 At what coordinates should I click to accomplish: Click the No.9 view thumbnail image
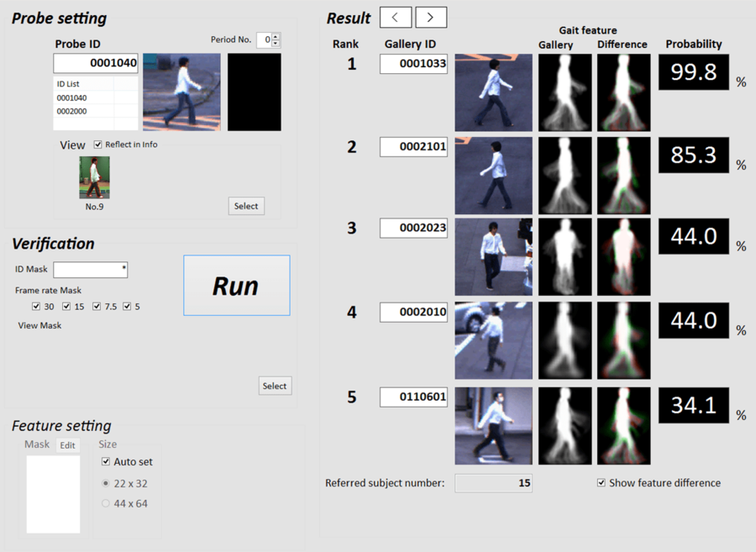94,177
